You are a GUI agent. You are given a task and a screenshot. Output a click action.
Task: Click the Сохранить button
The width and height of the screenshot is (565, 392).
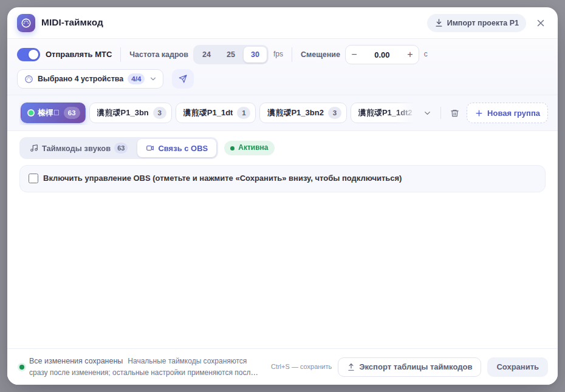(518, 367)
